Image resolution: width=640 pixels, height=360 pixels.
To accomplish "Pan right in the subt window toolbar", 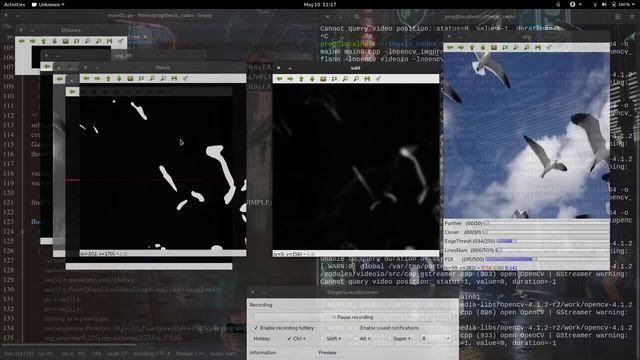I will coord(290,78).
